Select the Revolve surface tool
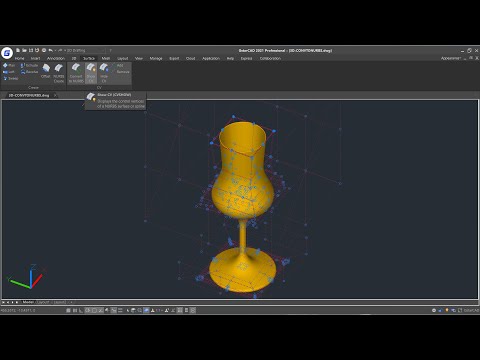Image resolution: width=480 pixels, height=360 pixels. [x=29, y=72]
